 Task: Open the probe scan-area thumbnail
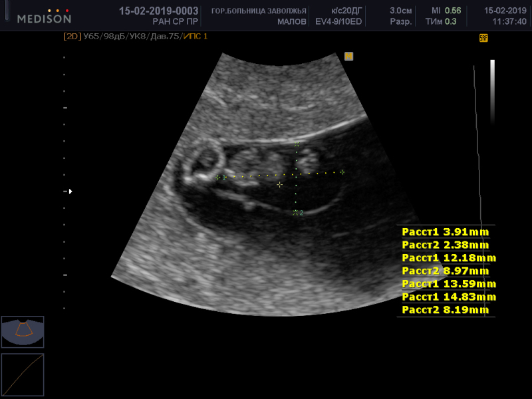click(23, 332)
